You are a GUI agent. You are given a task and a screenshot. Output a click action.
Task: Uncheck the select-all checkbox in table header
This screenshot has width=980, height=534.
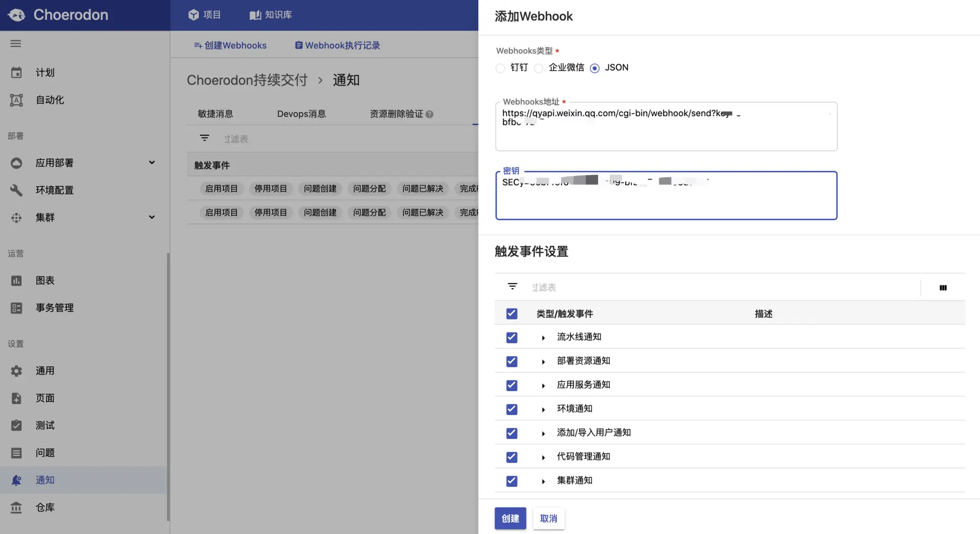tap(511, 313)
